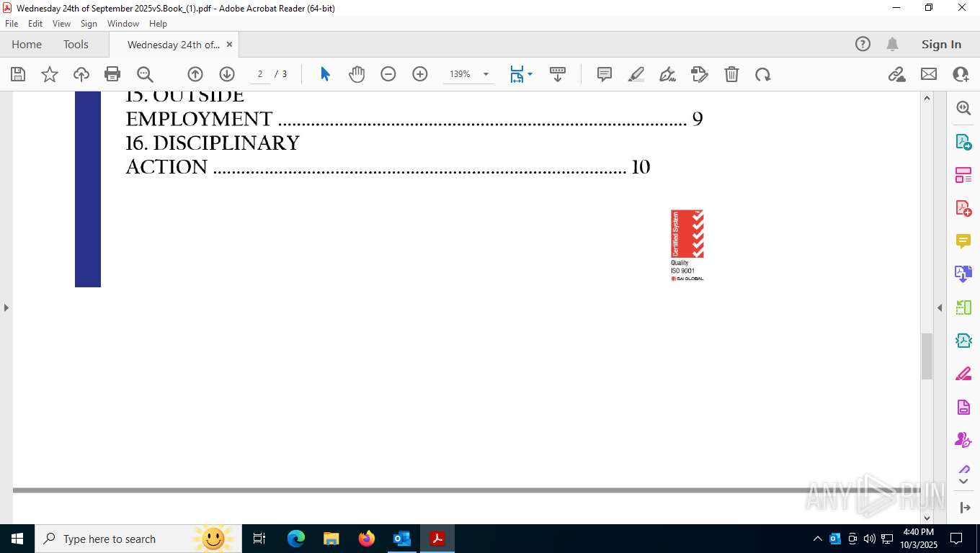The height and width of the screenshot is (553, 980).
Task: Open Redact tool in right panel
Action: pyautogui.click(x=963, y=374)
